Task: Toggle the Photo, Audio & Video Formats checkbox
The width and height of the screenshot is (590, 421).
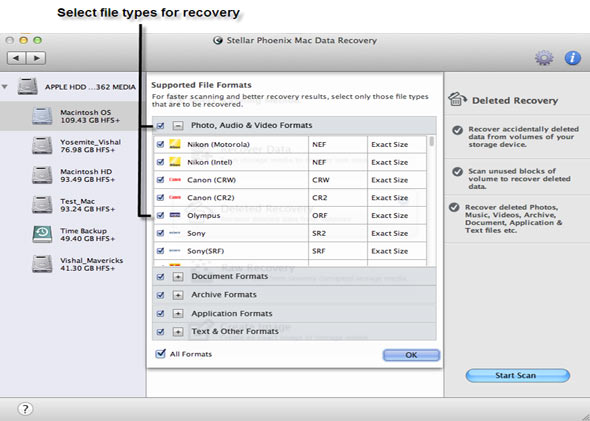Action: click(160, 125)
